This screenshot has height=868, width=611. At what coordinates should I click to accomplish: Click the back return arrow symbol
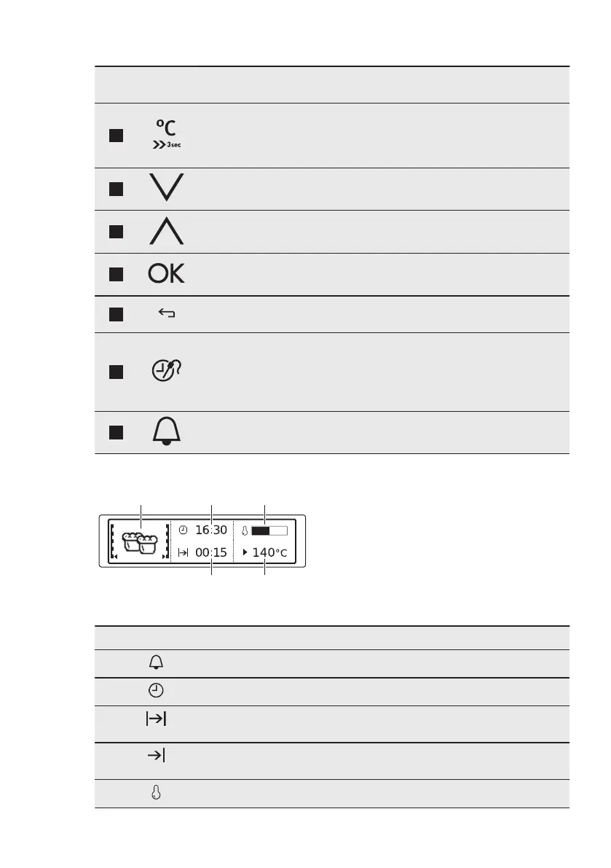(166, 314)
